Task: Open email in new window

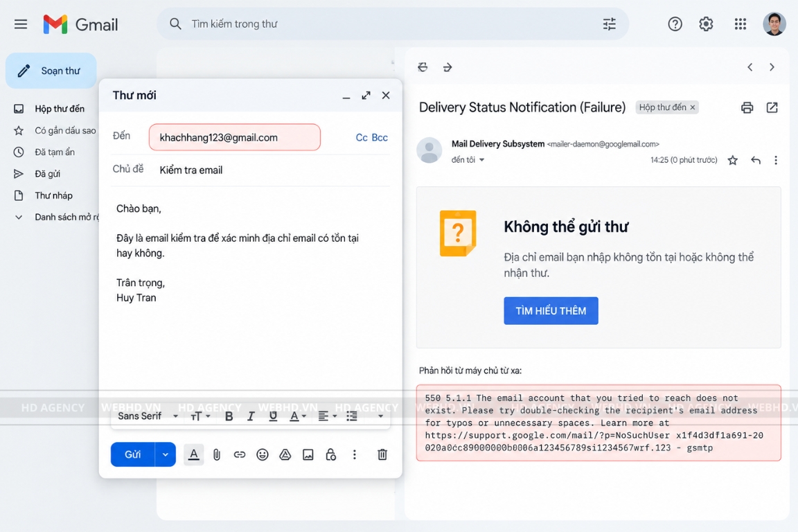Action: [772, 107]
